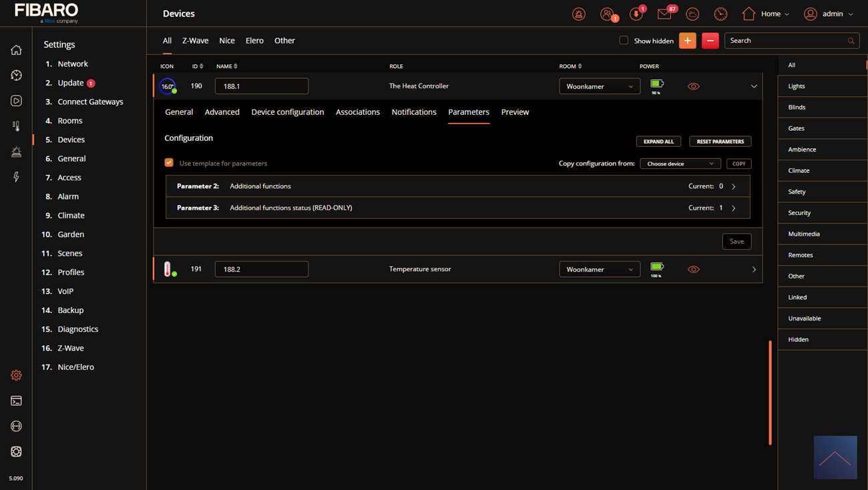Enable the Show hidden checkbox
Image resolution: width=868 pixels, height=490 pixels.
click(624, 40)
